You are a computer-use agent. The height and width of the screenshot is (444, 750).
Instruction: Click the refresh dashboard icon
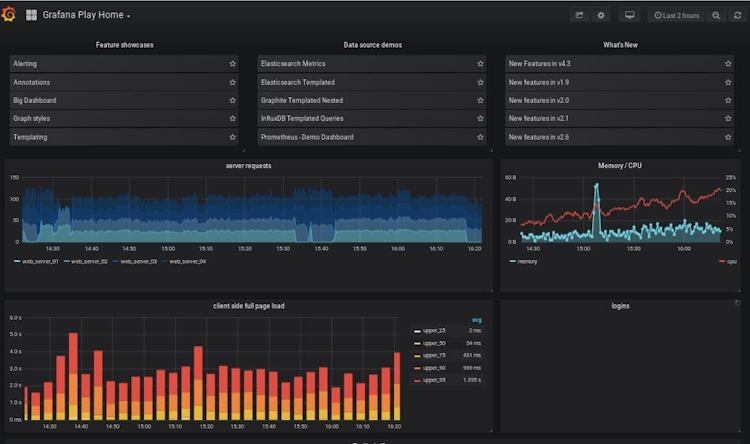[x=738, y=15]
